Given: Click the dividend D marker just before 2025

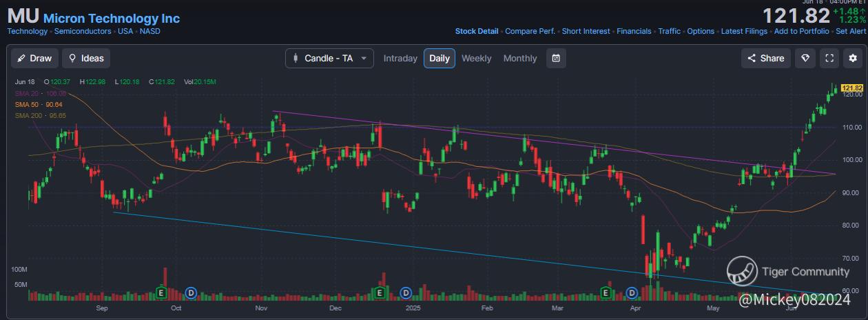Looking at the screenshot, I should [x=406, y=292].
